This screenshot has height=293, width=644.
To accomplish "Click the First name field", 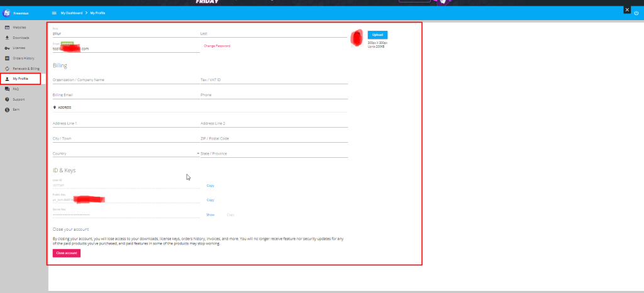I will click(x=126, y=33).
